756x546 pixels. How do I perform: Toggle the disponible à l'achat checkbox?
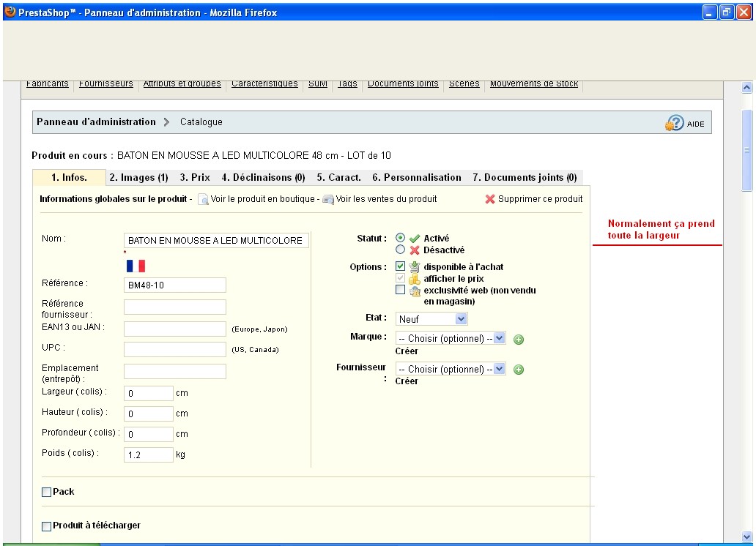tap(400, 266)
